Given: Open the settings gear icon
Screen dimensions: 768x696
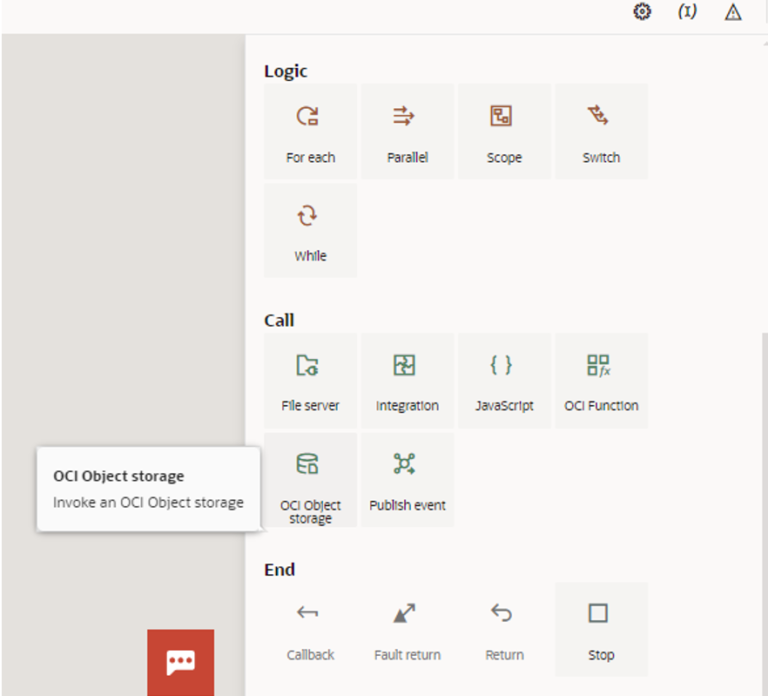Looking at the screenshot, I should [x=642, y=12].
